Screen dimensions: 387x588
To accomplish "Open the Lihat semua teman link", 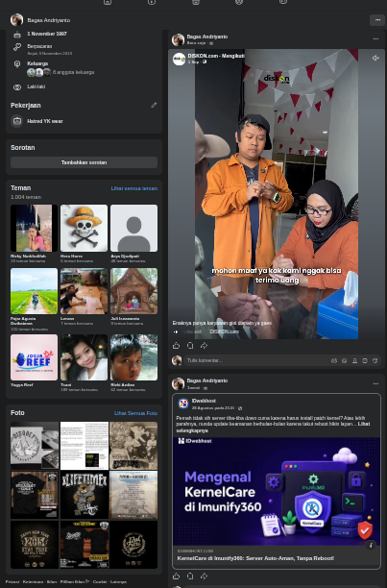I will pyautogui.click(x=134, y=188).
